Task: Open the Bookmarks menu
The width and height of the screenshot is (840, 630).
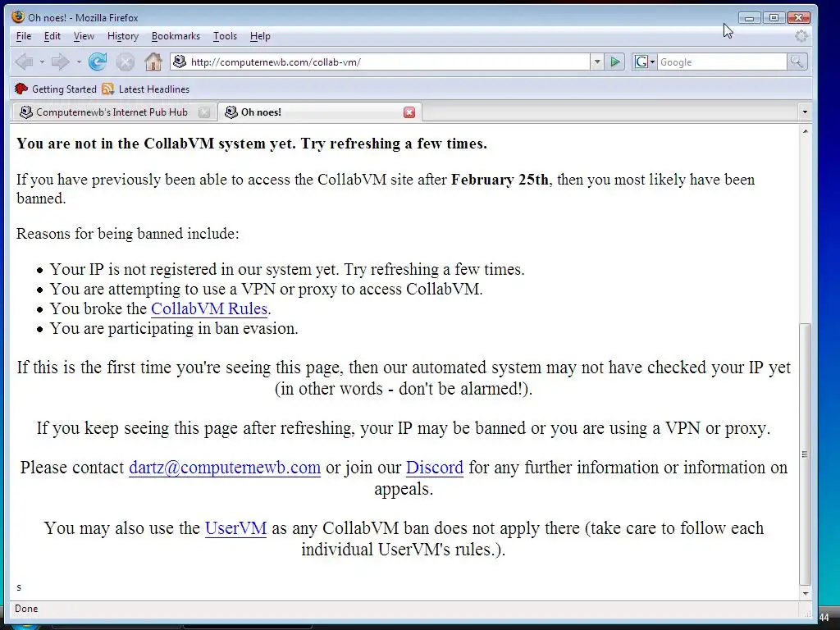Action: (176, 36)
